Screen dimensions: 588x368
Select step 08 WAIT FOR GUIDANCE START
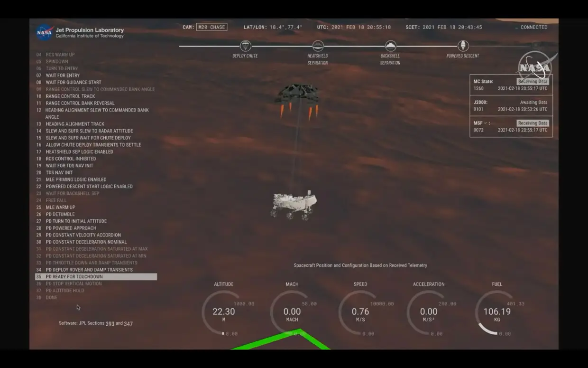(x=68, y=82)
